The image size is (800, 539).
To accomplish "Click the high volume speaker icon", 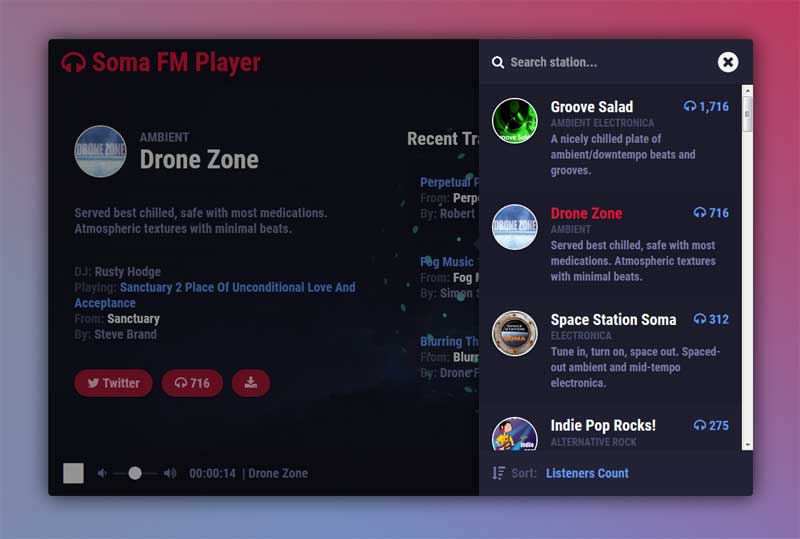I will [x=170, y=473].
